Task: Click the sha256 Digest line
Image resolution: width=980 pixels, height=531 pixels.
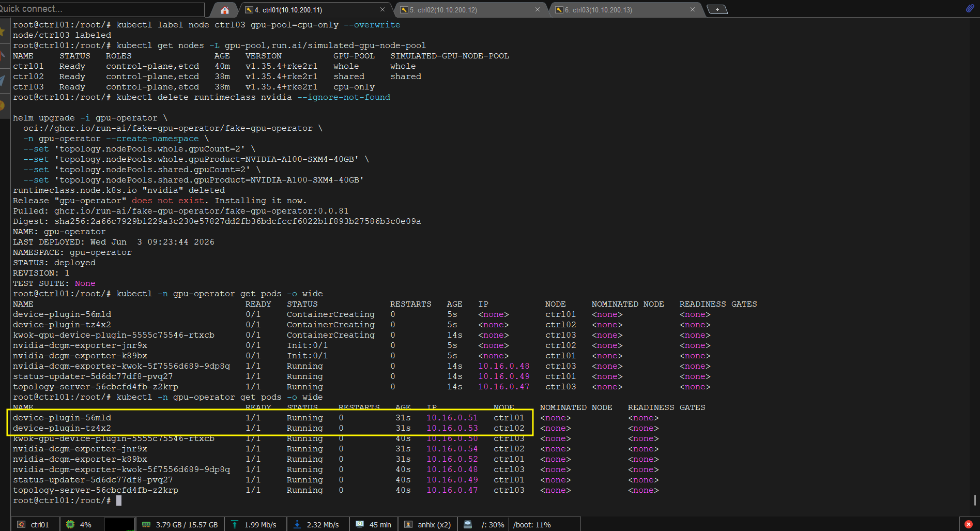Action: pos(217,221)
